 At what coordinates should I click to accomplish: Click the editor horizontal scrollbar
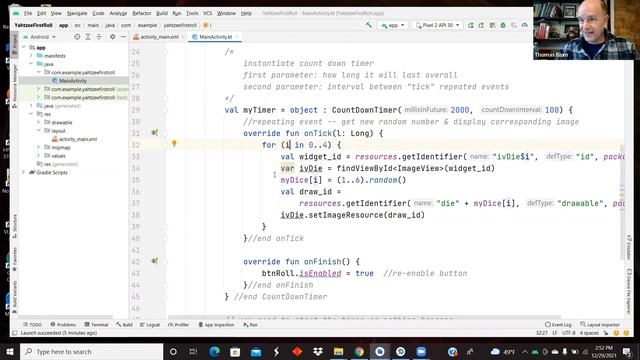pyautogui.click(x=364, y=317)
